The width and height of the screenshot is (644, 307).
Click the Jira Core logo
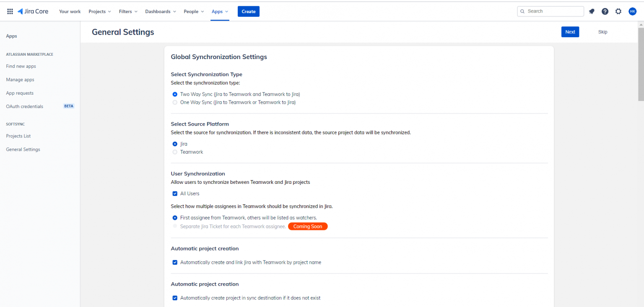pyautogui.click(x=33, y=11)
